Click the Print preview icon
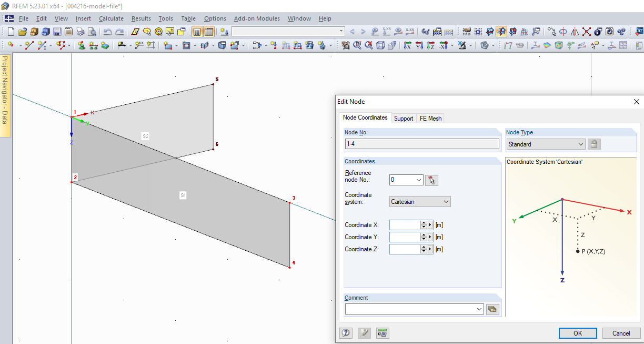This screenshot has height=344, width=644. click(92, 32)
